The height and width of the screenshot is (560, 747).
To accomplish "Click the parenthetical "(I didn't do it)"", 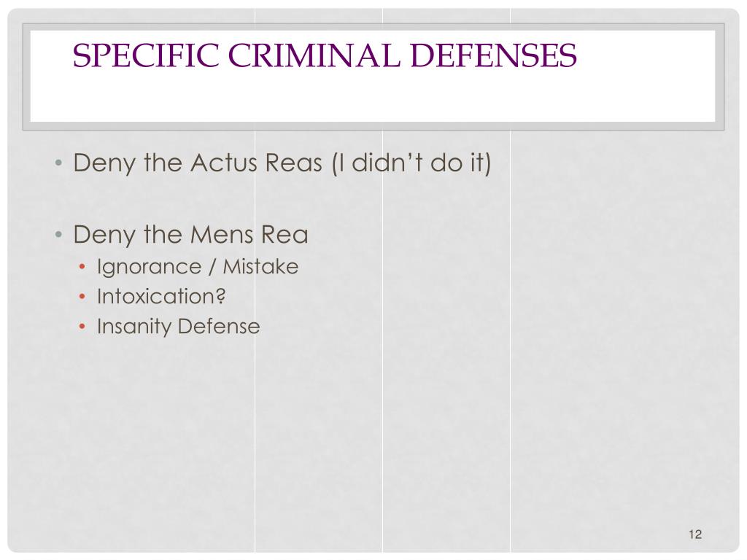I will pyautogui.click(x=411, y=163).
